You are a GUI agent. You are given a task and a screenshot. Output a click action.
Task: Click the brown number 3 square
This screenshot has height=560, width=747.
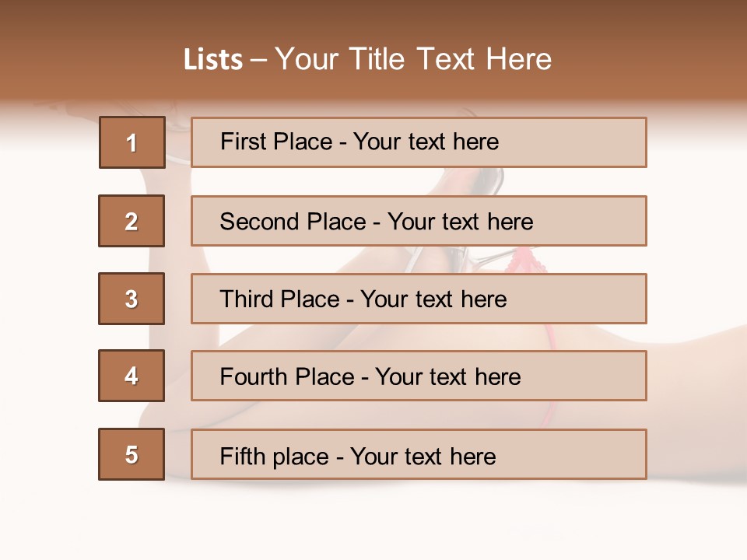(x=132, y=299)
